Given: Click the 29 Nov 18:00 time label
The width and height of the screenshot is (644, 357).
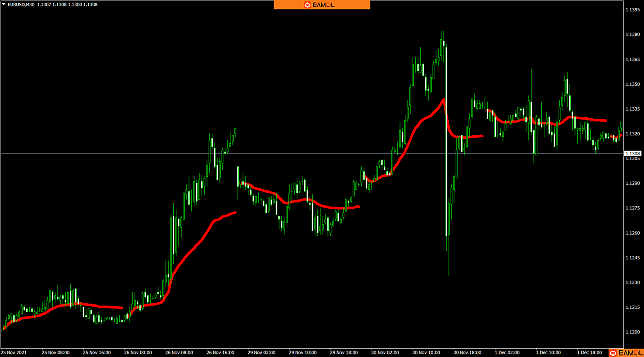Looking at the screenshot, I should (x=344, y=353).
